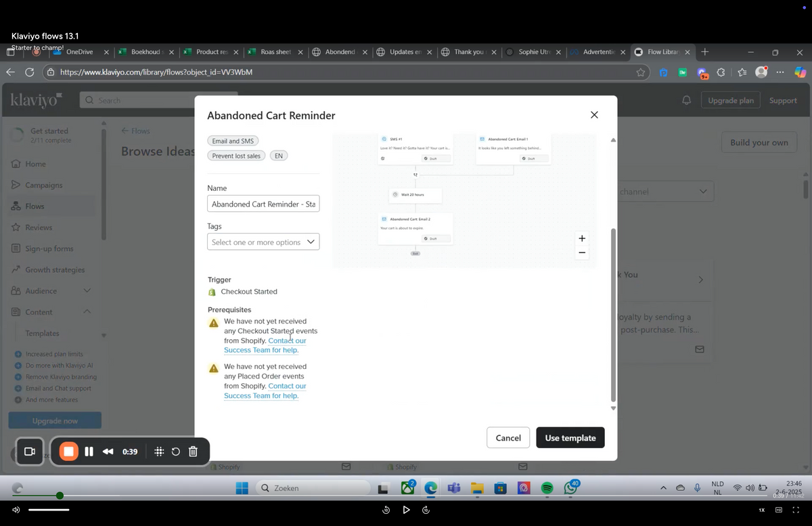This screenshot has width=812, height=526.
Task: Click the flow Name input field
Action: (x=263, y=204)
